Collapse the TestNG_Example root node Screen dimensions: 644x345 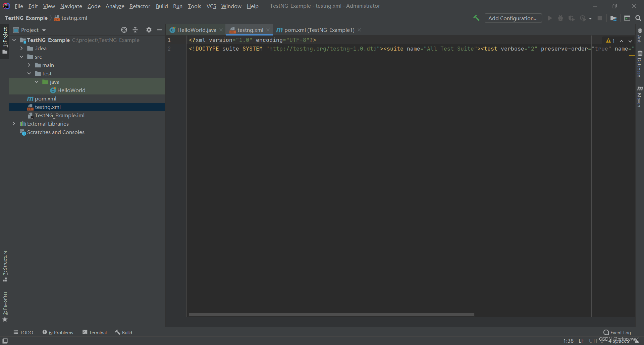tap(14, 40)
